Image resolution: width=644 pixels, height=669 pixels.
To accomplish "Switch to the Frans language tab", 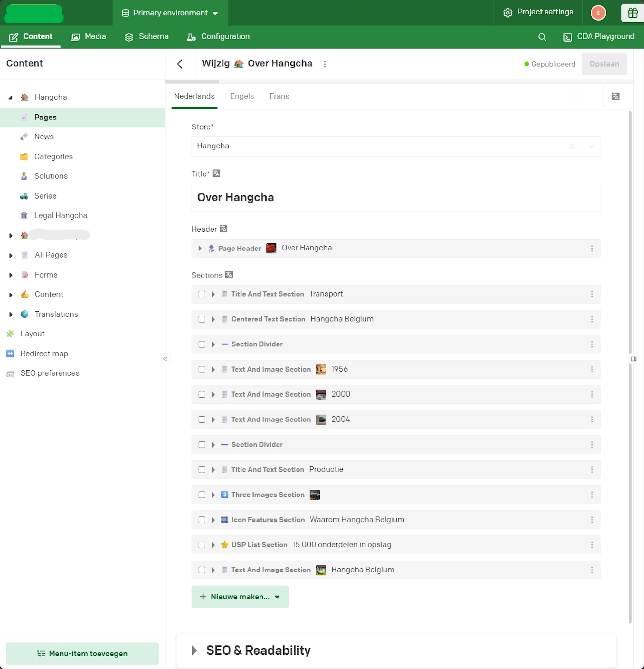I will point(279,96).
